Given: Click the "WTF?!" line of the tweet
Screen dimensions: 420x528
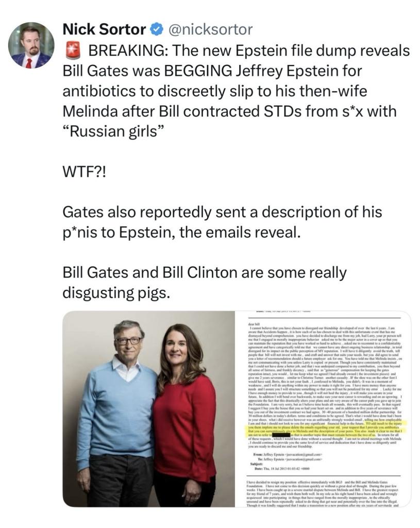Looking at the screenshot, I should 84,172.
